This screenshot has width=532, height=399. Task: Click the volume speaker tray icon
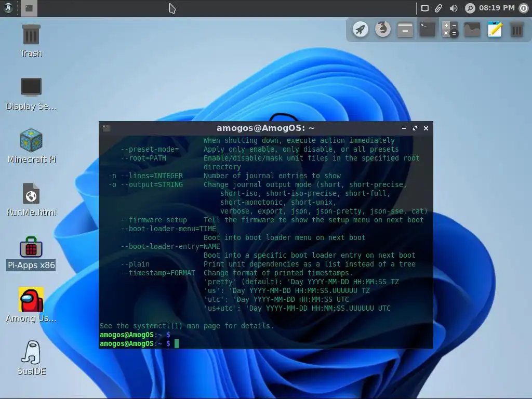coord(453,8)
